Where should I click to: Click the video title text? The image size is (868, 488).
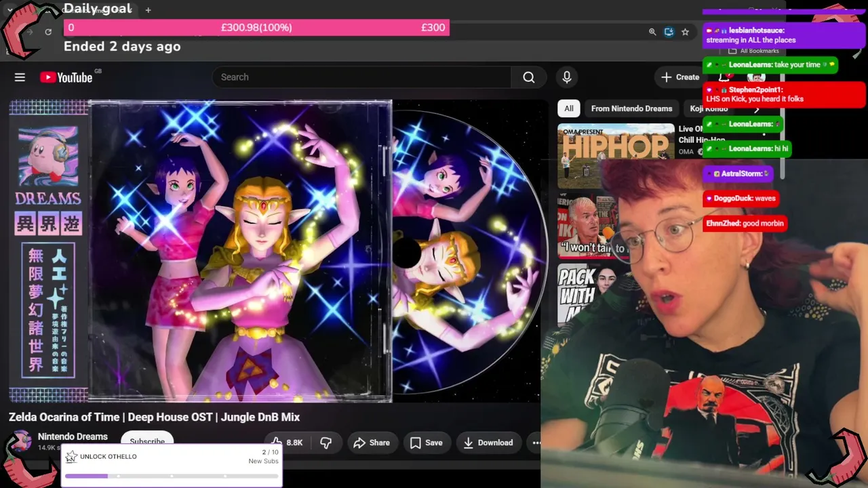pos(154,417)
